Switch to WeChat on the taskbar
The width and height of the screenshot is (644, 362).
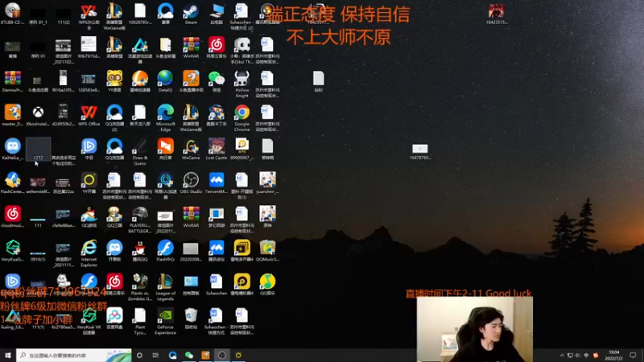point(189,355)
